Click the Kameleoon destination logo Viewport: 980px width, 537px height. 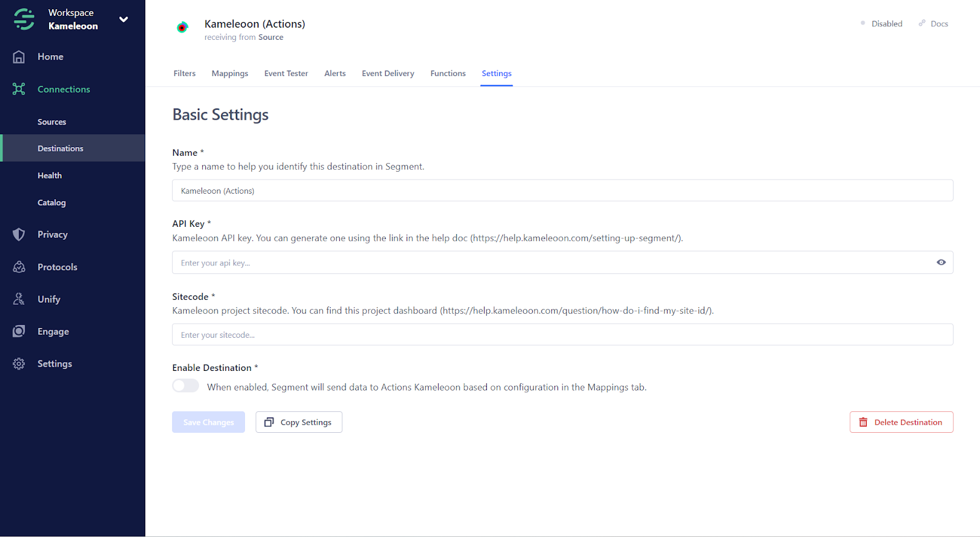click(x=182, y=28)
